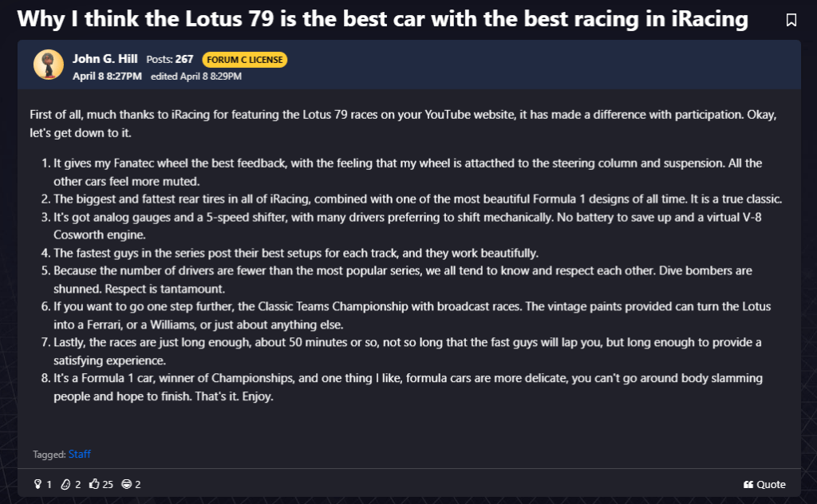Viewport: 817px width, 504px height.
Task: Click the smiley reaction count of 2
Action: pyautogui.click(x=138, y=484)
